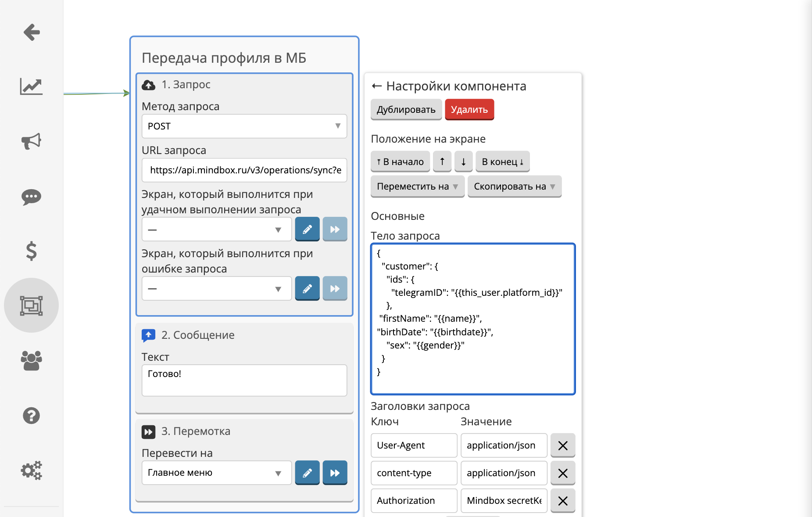The width and height of the screenshot is (812, 517).
Task: Select the scenario screens editor icon
Action: (31, 305)
